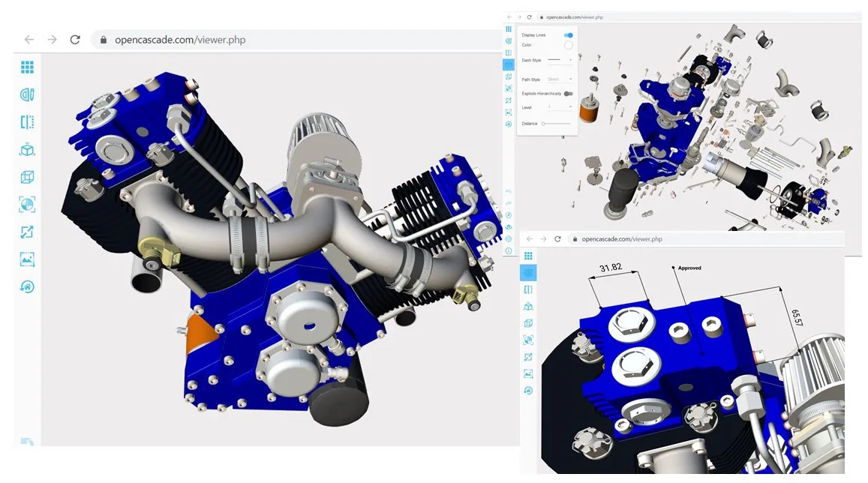Image resolution: width=868 pixels, height=483 pixels.
Task: Take a screenshot with the image capture icon in the large engine viewer
Action: click(27, 259)
